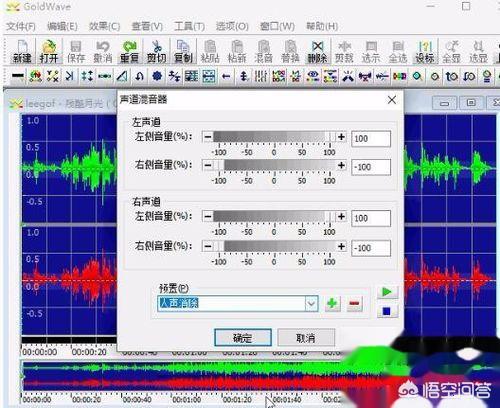Open the 窗口(W) menu

(x=277, y=26)
